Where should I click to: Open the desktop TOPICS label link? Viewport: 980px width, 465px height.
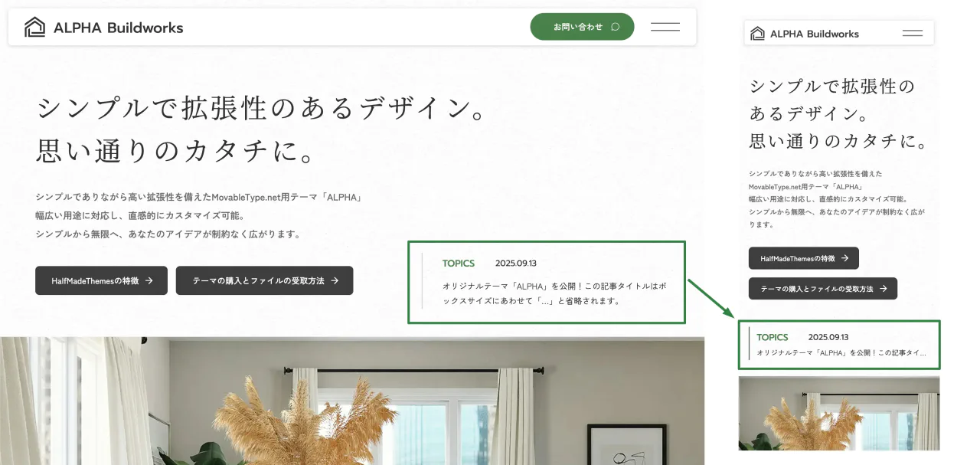pos(459,263)
